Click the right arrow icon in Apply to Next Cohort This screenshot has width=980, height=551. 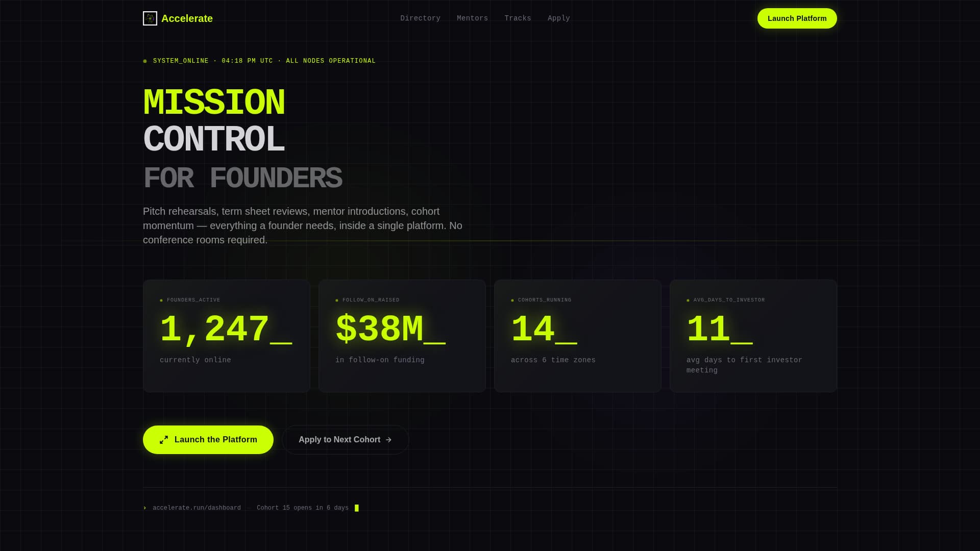(389, 439)
